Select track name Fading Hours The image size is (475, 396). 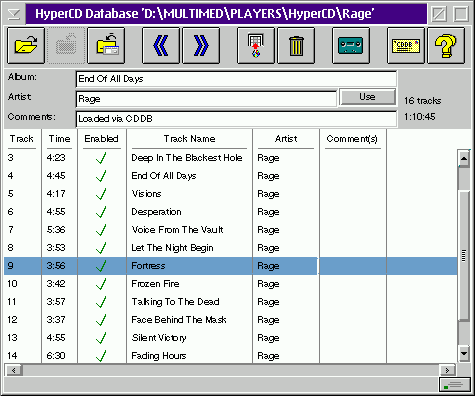click(x=159, y=356)
